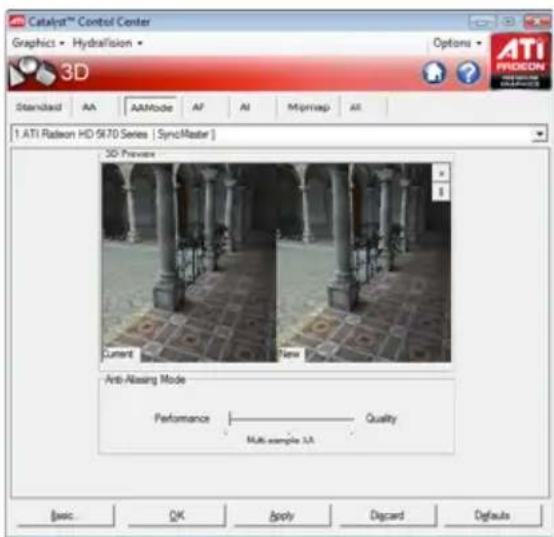554x537 pixels.
Task: Minimize the Catalyst Control Center window
Action: pyautogui.click(x=482, y=22)
